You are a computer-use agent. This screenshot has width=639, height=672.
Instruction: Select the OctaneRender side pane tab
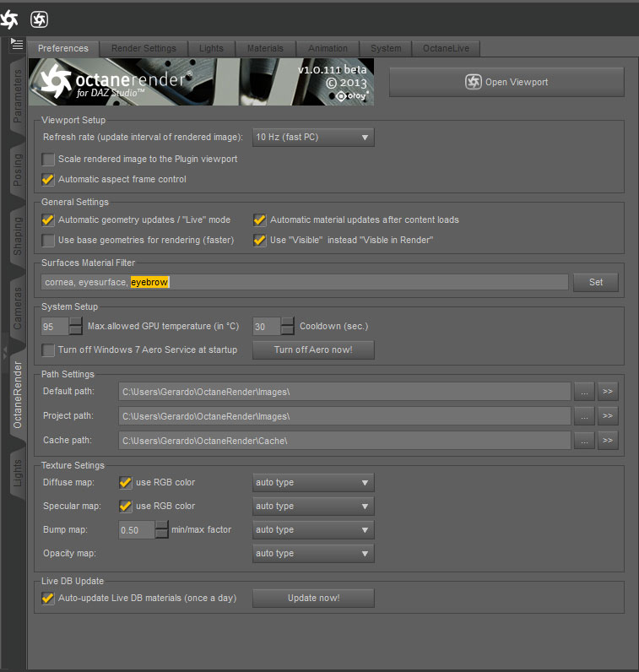coord(17,394)
